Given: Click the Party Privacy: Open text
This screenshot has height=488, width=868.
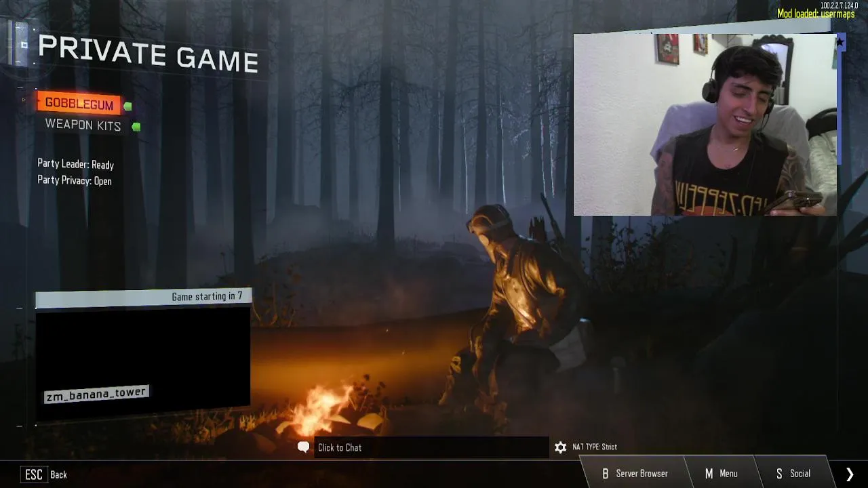Looking at the screenshot, I should tap(75, 181).
